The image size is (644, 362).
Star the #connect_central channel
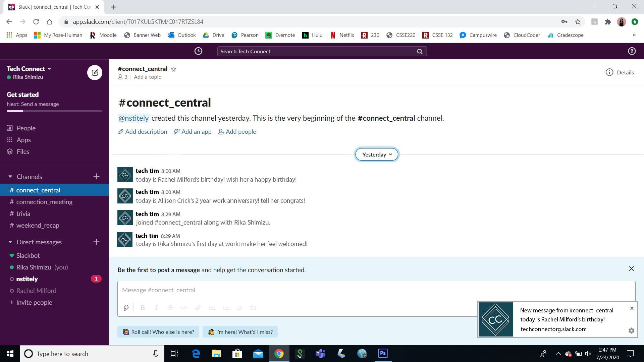click(173, 69)
